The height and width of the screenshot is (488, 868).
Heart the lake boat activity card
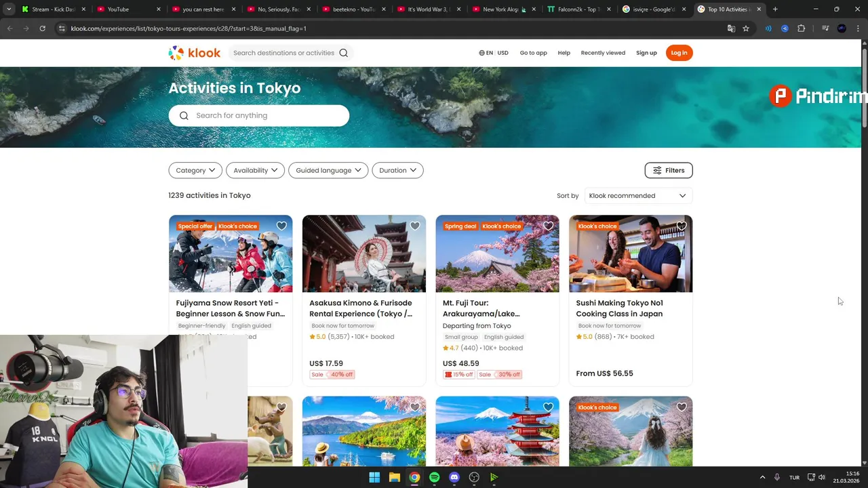point(415,407)
